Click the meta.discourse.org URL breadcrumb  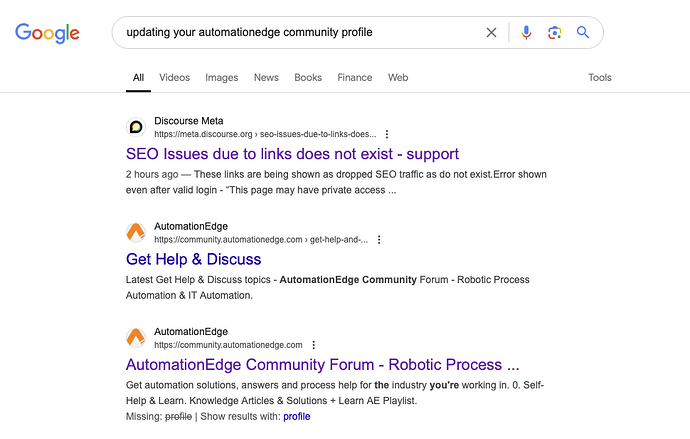(265, 134)
